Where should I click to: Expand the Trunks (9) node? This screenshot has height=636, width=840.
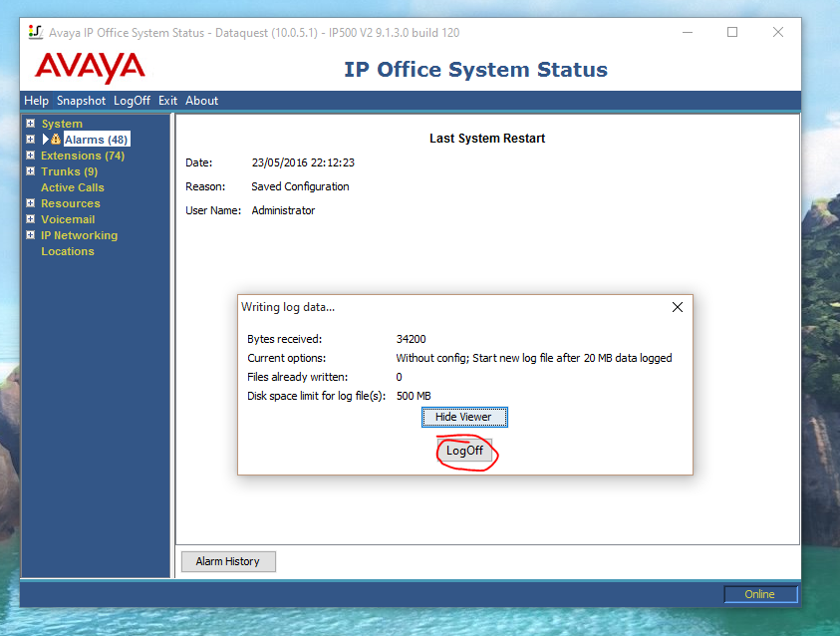31,171
